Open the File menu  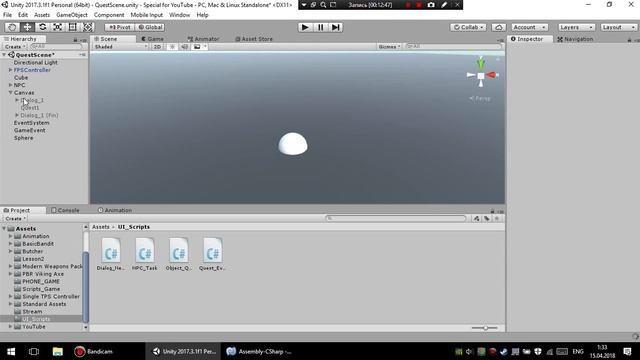[7, 15]
